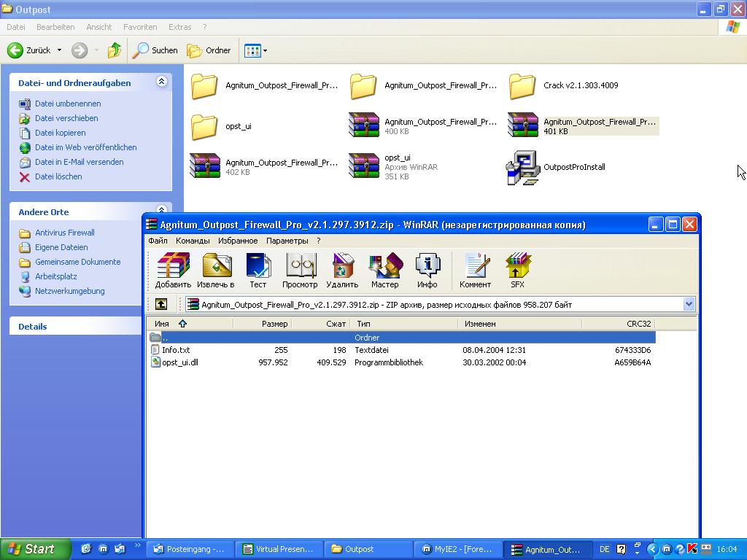This screenshot has width=747, height=560.
Task: Select the opst_ui folder in Explorer
Action: coord(221,127)
